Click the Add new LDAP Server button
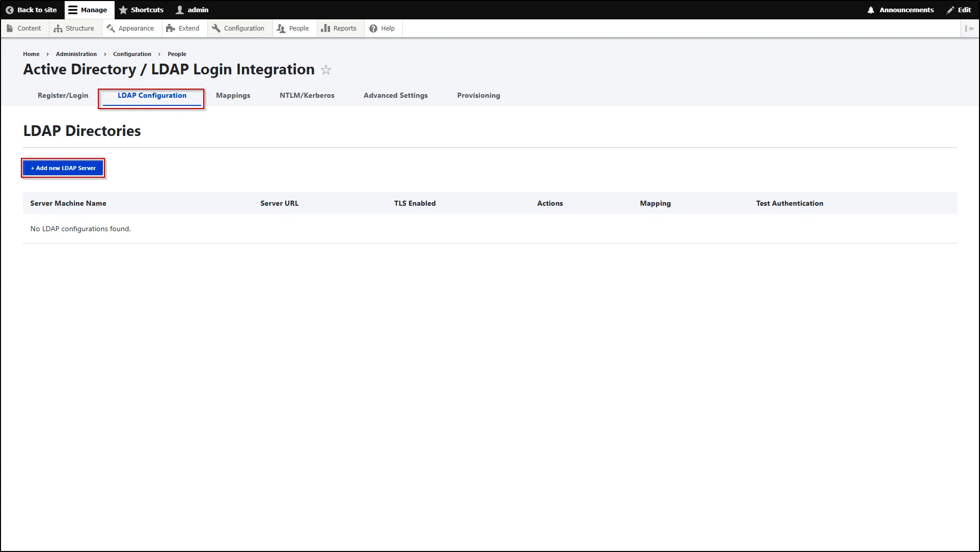The image size is (980, 552). click(63, 168)
